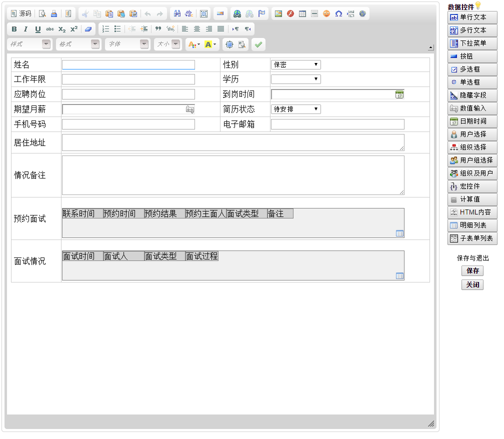The image size is (504, 439).
Task: Insert numbered list
Action: coord(105,29)
